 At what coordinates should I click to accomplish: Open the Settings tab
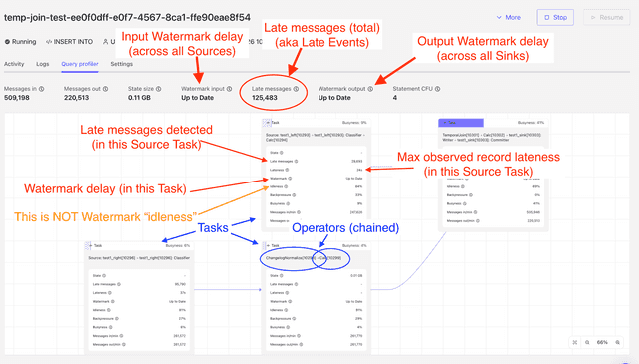point(122,64)
